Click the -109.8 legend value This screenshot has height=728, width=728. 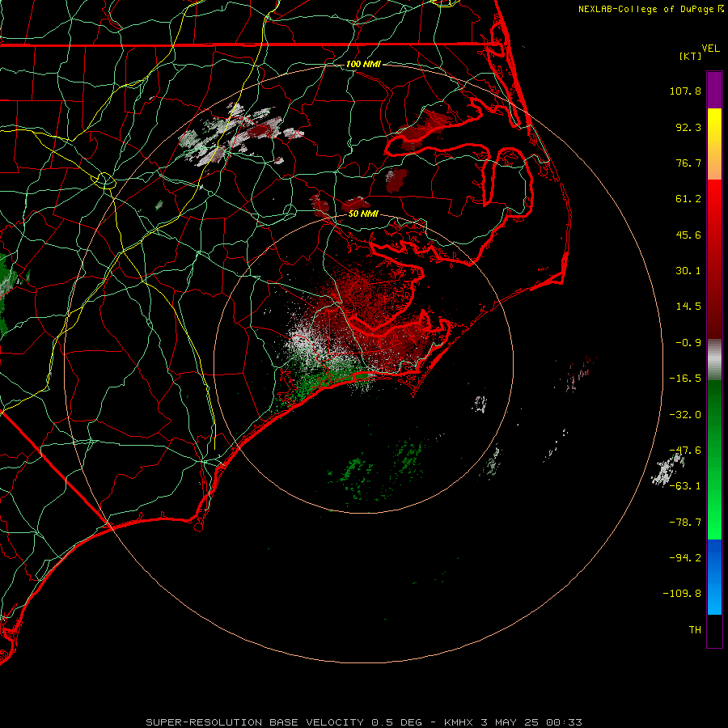pos(682,594)
